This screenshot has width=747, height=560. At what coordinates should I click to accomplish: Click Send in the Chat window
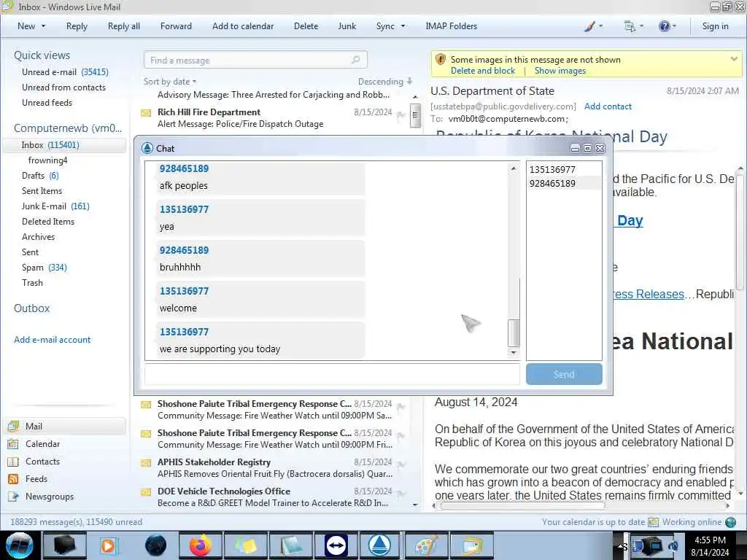point(564,374)
